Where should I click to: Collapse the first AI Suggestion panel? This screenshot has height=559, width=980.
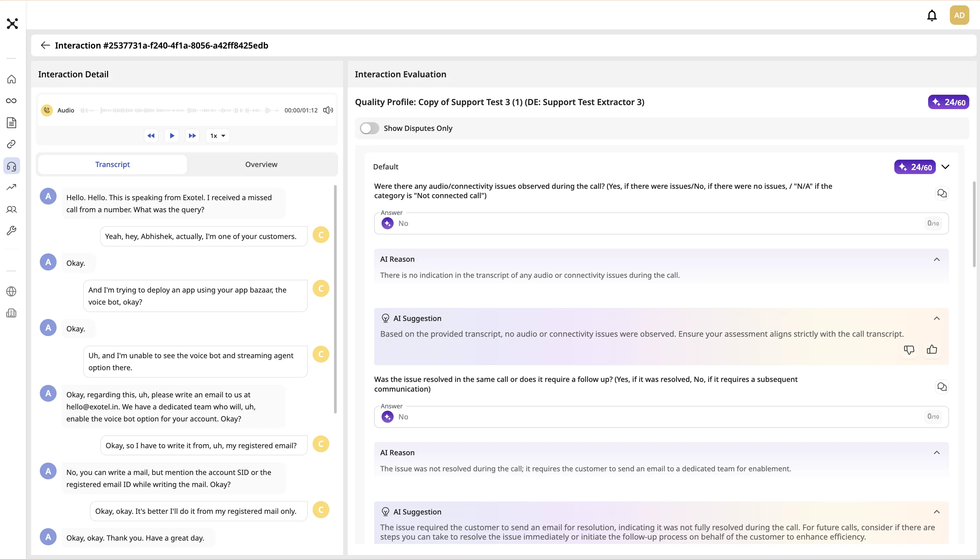(x=936, y=318)
